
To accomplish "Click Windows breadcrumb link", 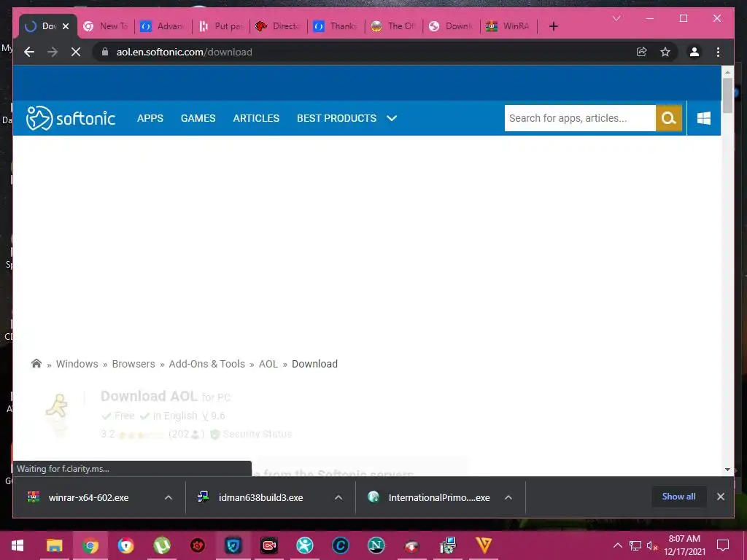I will pos(77,364).
